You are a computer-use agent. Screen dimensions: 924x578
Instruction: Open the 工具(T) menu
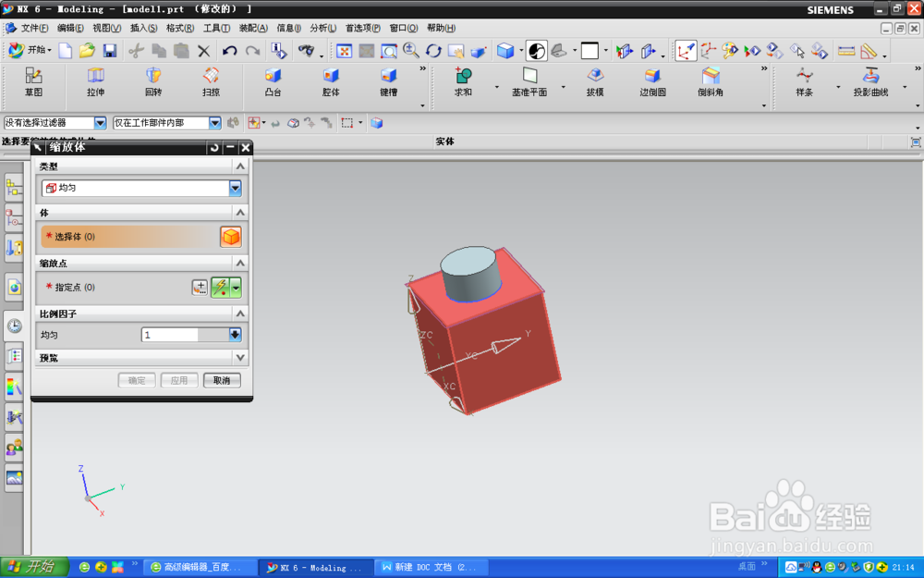[x=216, y=28]
